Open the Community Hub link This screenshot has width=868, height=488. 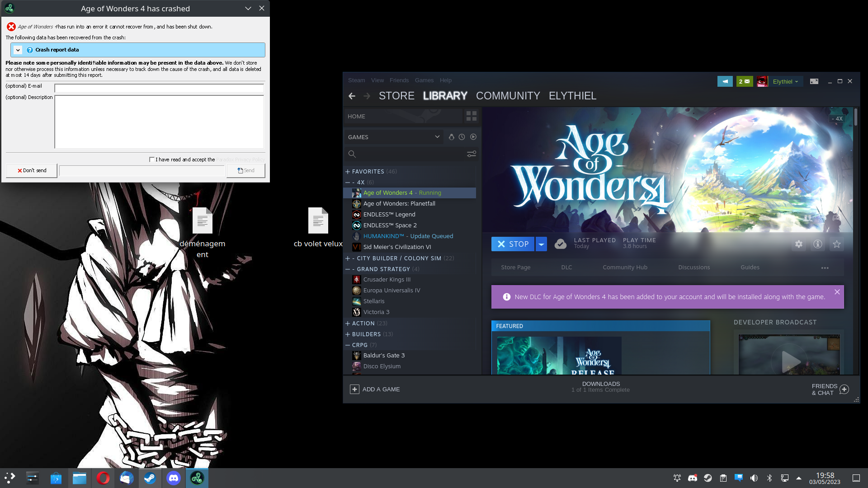[x=625, y=267]
